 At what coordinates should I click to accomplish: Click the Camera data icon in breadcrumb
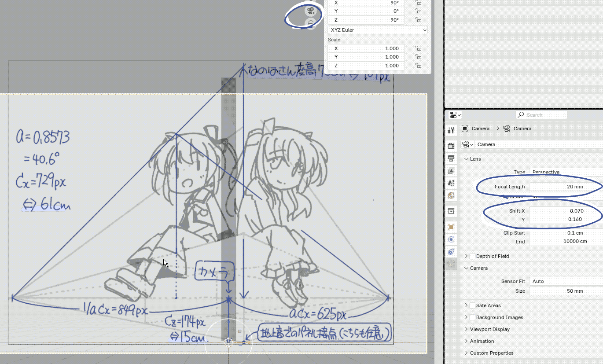click(x=506, y=129)
